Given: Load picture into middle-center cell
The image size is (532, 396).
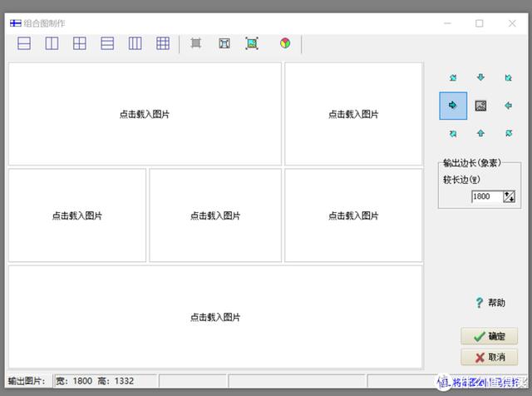Looking at the screenshot, I should coord(215,215).
